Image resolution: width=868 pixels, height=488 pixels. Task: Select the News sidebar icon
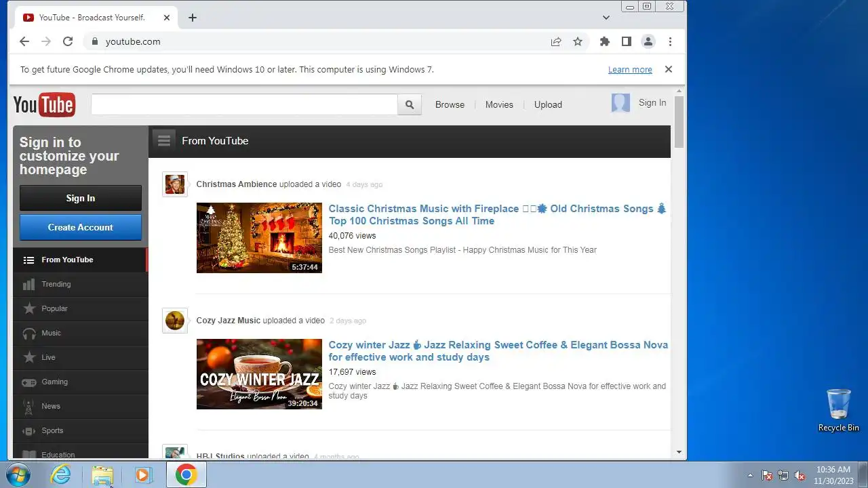point(28,407)
